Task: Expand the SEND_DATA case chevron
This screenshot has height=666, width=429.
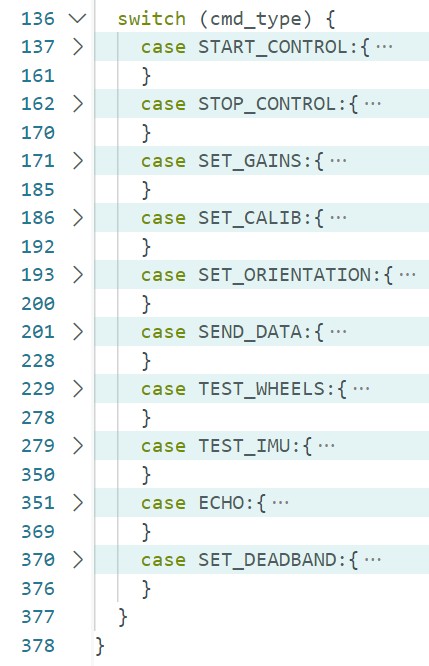Action: coord(78,332)
